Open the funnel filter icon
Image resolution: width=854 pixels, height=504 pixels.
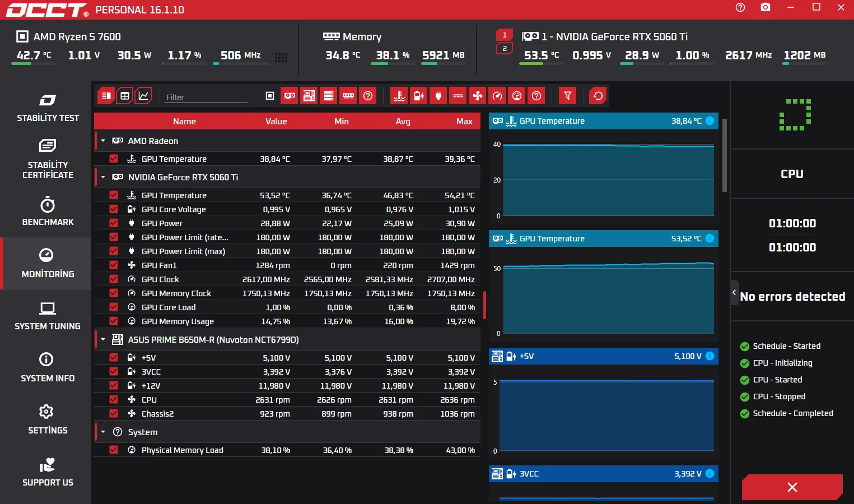coord(568,96)
